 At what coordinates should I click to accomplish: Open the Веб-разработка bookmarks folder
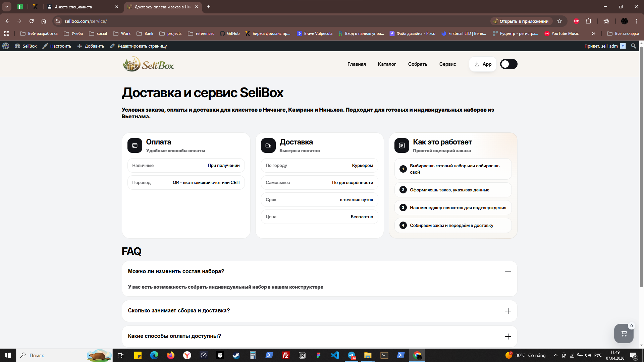[39, 34]
